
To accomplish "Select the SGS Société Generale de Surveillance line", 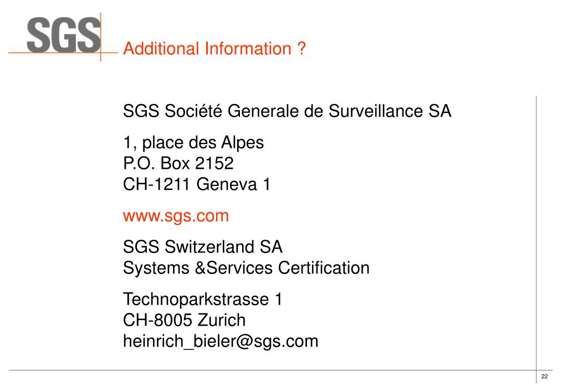I will (287, 111).
